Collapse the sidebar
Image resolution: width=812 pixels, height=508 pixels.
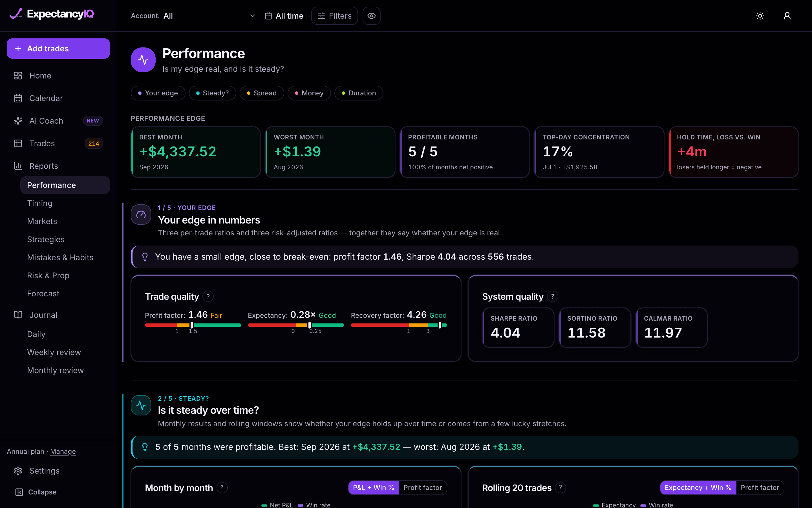[x=36, y=492]
